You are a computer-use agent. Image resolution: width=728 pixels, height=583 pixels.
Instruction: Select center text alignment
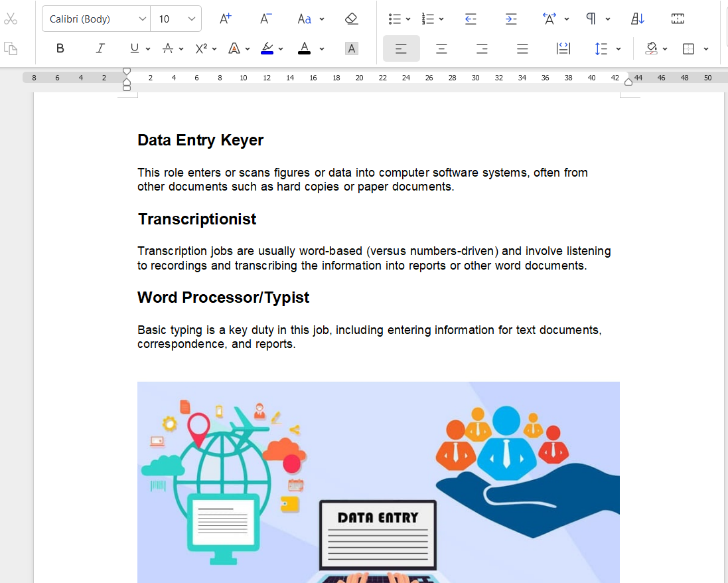coord(441,48)
